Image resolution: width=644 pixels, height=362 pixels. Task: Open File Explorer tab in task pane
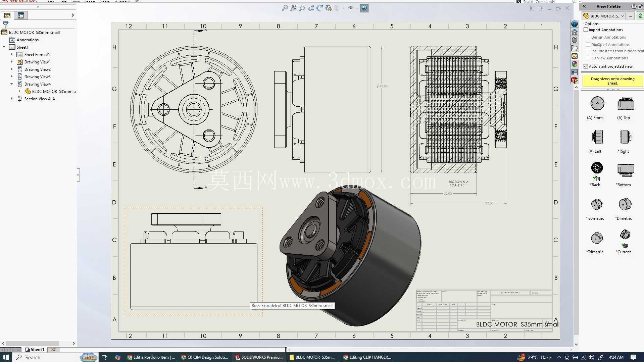point(575,48)
